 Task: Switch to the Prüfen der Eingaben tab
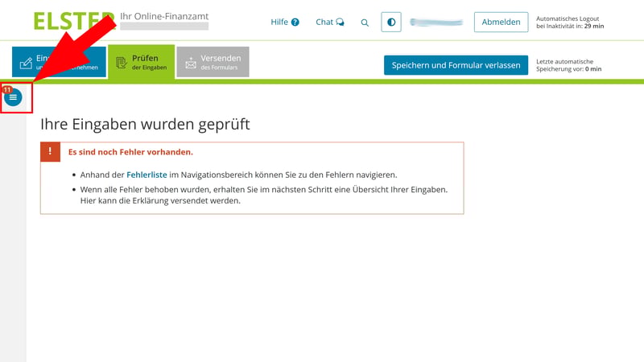pos(141,62)
